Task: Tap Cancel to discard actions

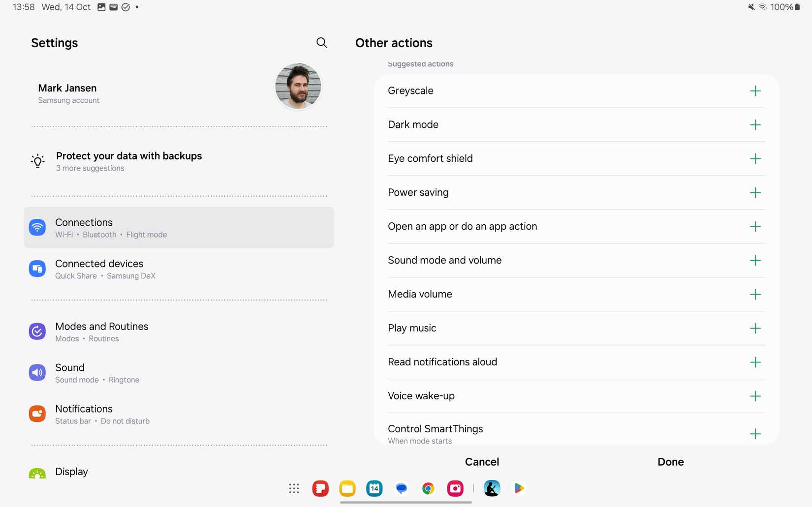Action: click(482, 462)
